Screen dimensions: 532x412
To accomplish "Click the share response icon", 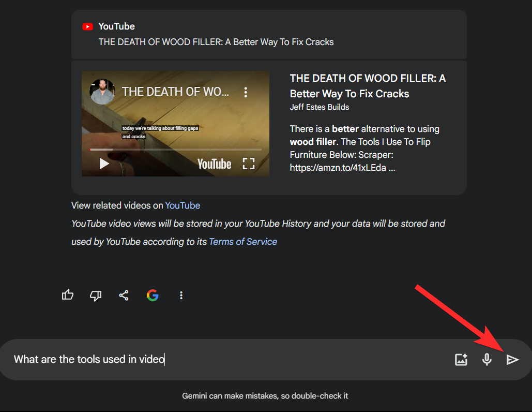I will (x=124, y=296).
